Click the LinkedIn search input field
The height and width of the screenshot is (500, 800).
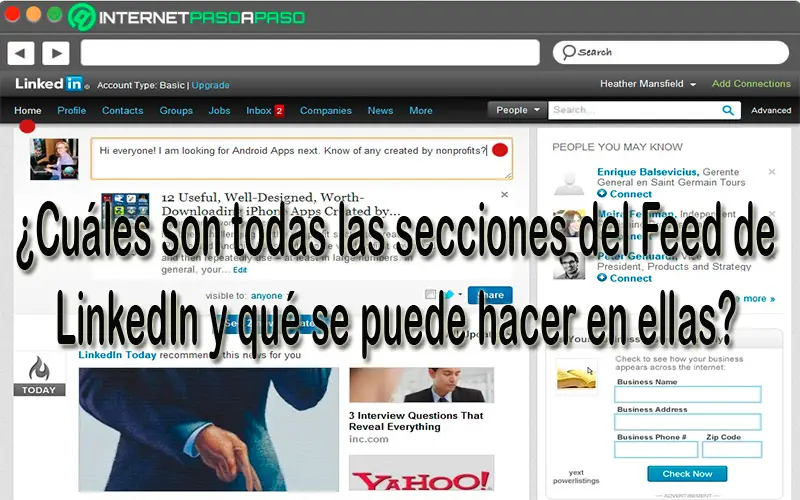coord(634,110)
